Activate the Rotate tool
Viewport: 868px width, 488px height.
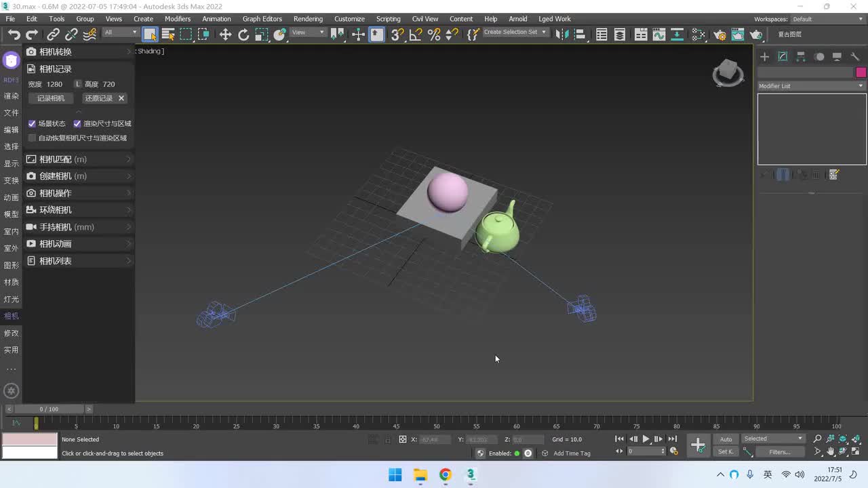[243, 35]
